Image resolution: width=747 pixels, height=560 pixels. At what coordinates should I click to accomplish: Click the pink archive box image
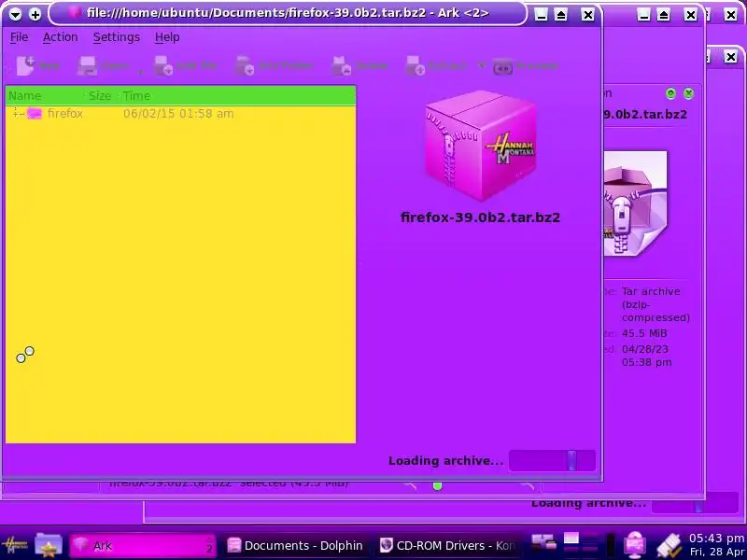pos(480,145)
